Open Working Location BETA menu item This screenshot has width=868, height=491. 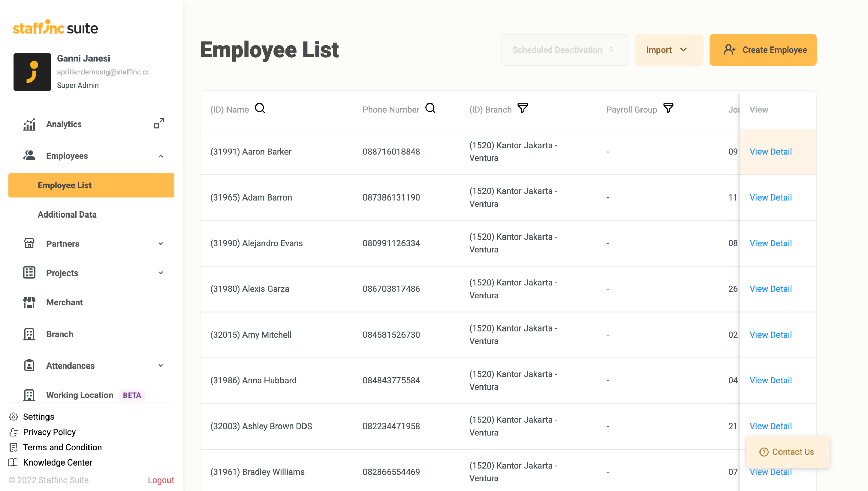pyautogui.click(x=80, y=395)
